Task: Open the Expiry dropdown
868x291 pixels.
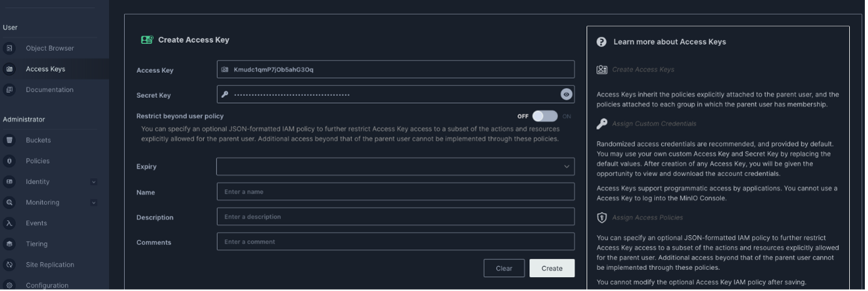Action: [395, 167]
